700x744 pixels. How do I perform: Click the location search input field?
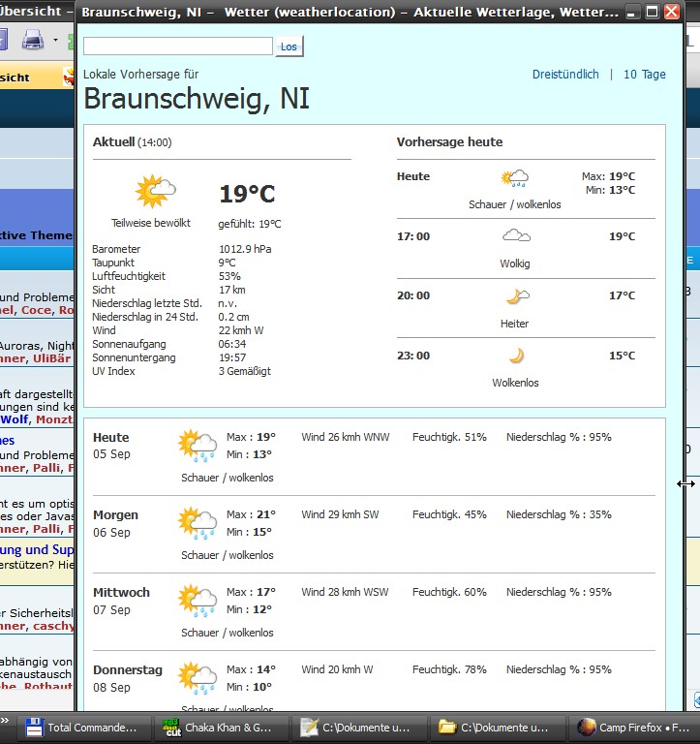[x=178, y=46]
